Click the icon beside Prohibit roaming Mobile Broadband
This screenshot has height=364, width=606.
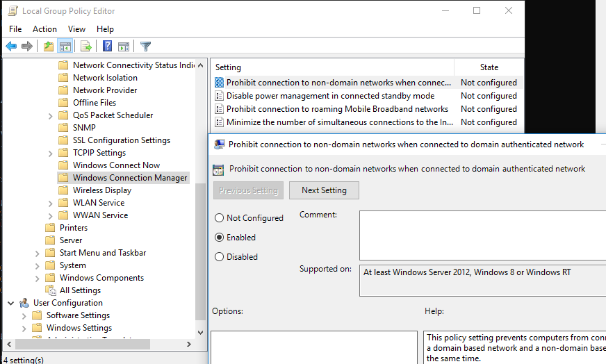[x=219, y=109]
